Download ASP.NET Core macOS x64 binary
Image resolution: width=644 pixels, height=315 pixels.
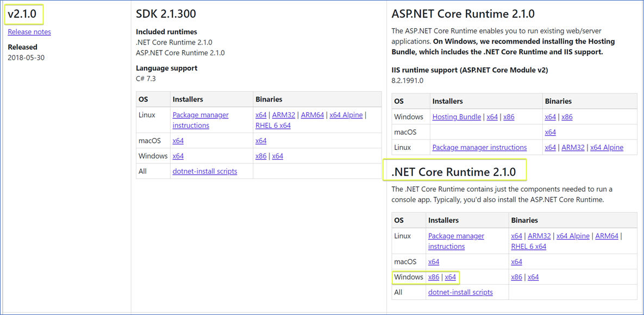pos(551,132)
